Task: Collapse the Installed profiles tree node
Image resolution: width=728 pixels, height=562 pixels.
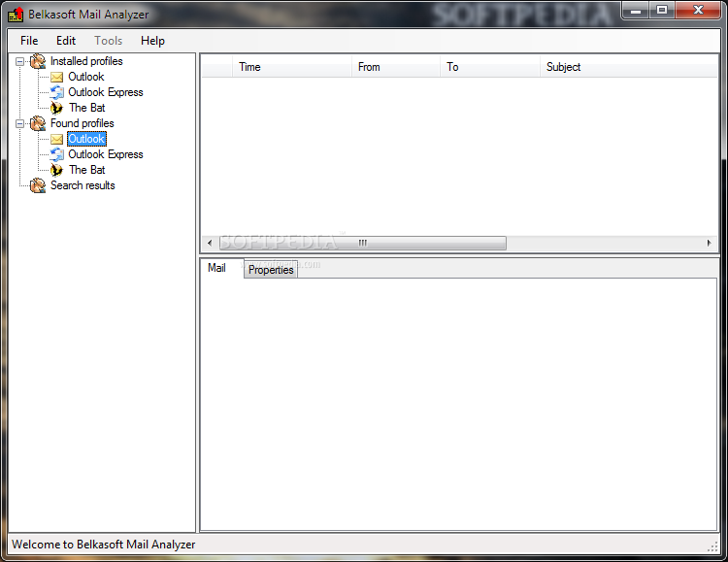Action: (20, 61)
